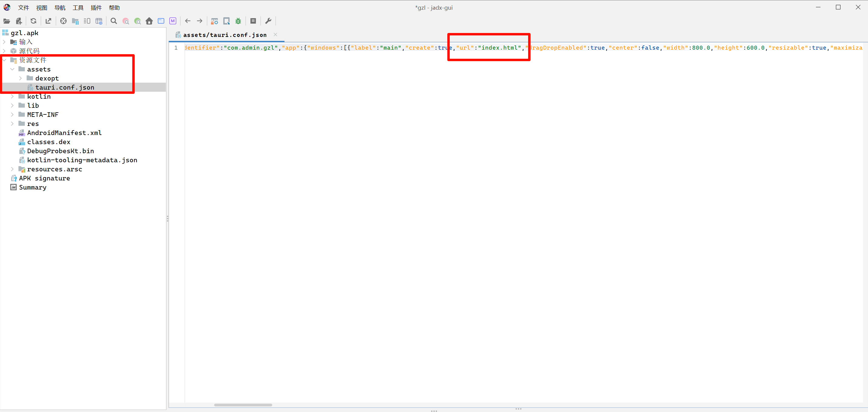Expand the resources.arsc node

pos(12,169)
